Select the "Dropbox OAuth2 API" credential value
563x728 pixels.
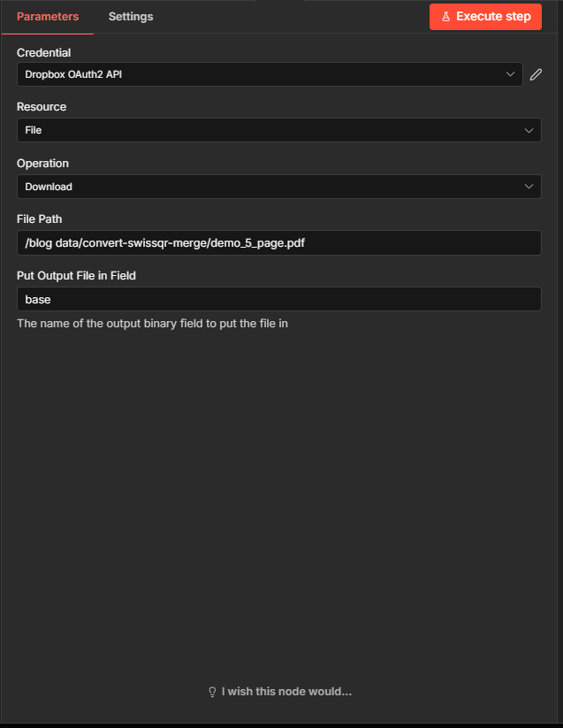click(74, 74)
